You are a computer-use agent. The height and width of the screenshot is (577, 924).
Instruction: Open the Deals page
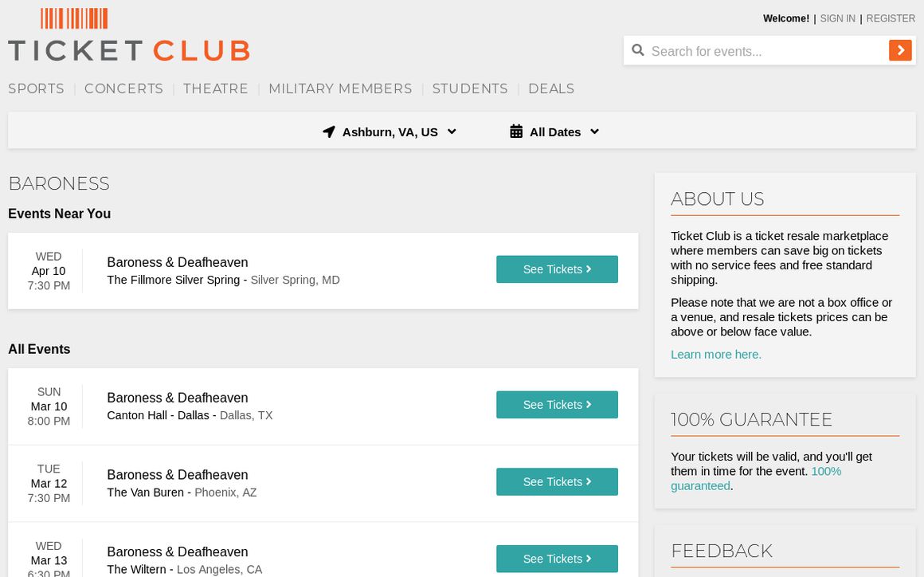point(551,88)
